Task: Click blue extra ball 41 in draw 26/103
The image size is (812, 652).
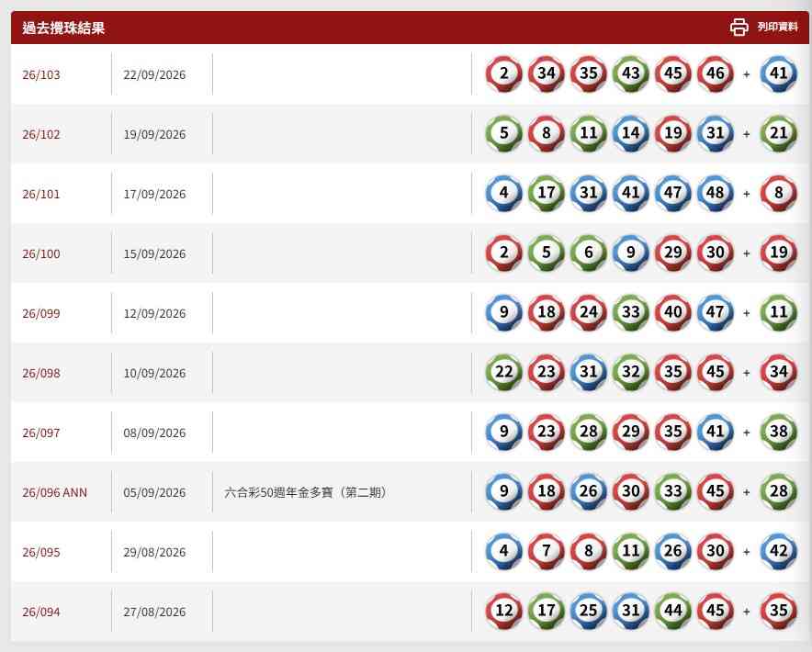Action: point(778,73)
